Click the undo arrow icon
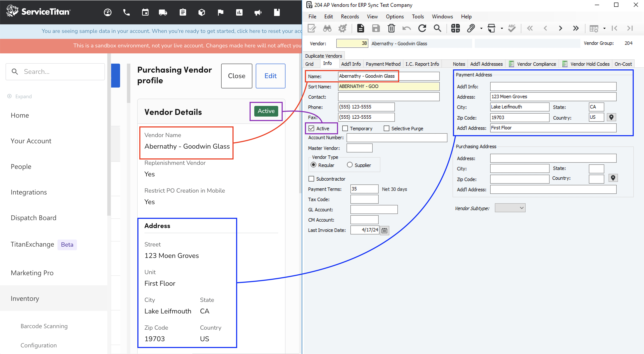 click(407, 28)
